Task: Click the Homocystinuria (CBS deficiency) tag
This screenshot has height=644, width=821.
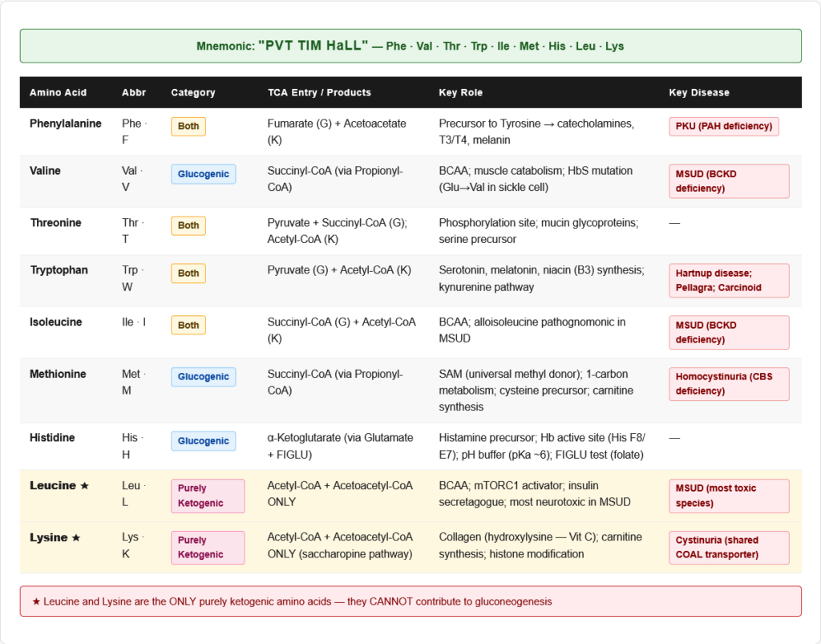Action: [x=729, y=384]
